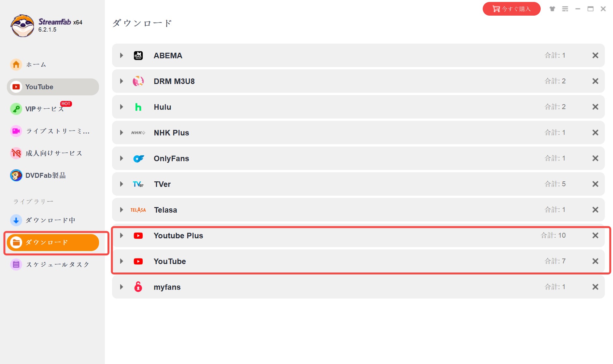Click the 合計: 10 count text

tap(553, 235)
